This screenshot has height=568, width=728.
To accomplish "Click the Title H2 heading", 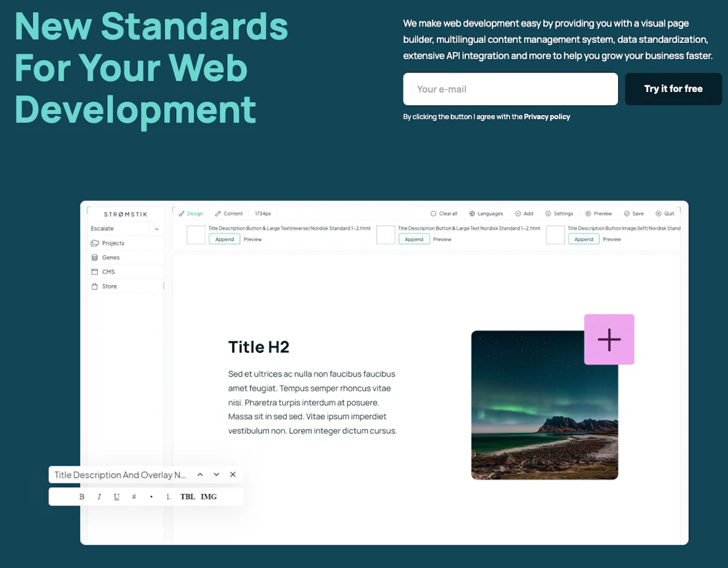I will pyautogui.click(x=259, y=347).
